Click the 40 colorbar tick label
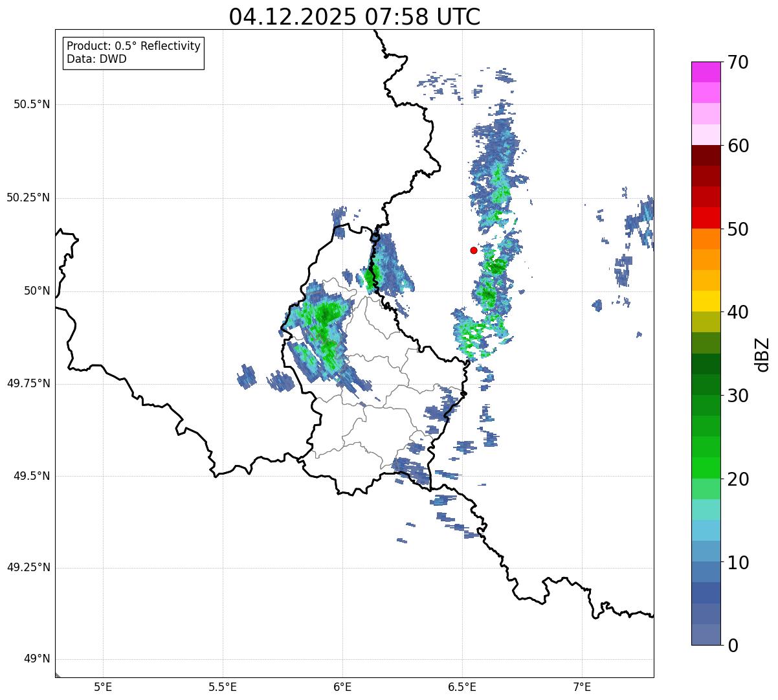This screenshot has width=778, height=700. tap(738, 312)
